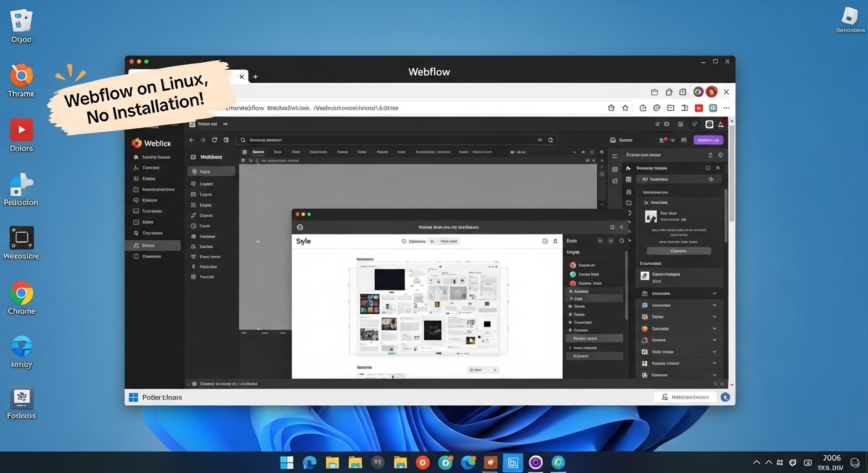Image resolution: width=868 pixels, height=473 pixels.
Task: Open the browser's three-dot menu
Action: pos(727,108)
